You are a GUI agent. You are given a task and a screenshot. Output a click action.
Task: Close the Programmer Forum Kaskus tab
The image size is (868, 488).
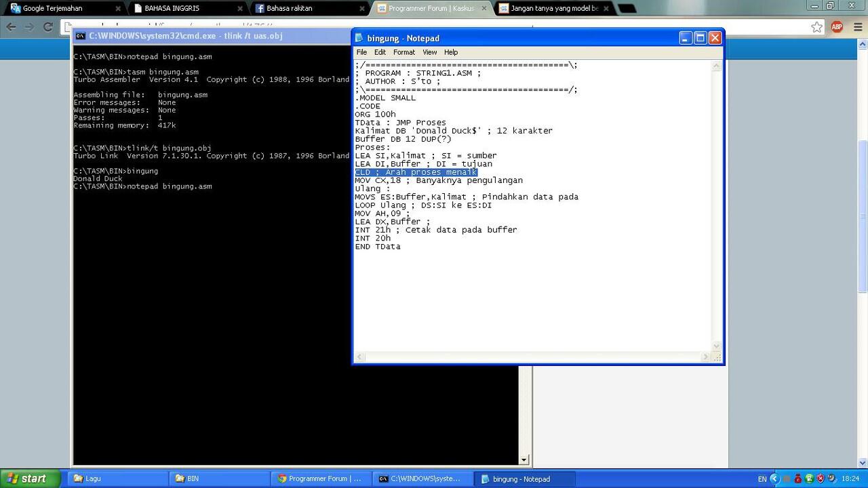pyautogui.click(x=484, y=9)
